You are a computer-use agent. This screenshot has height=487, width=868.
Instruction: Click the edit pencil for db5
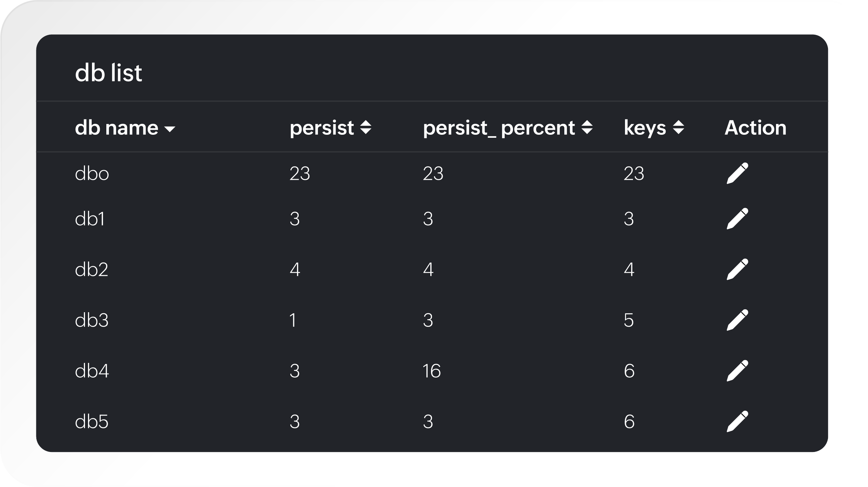[737, 421]
